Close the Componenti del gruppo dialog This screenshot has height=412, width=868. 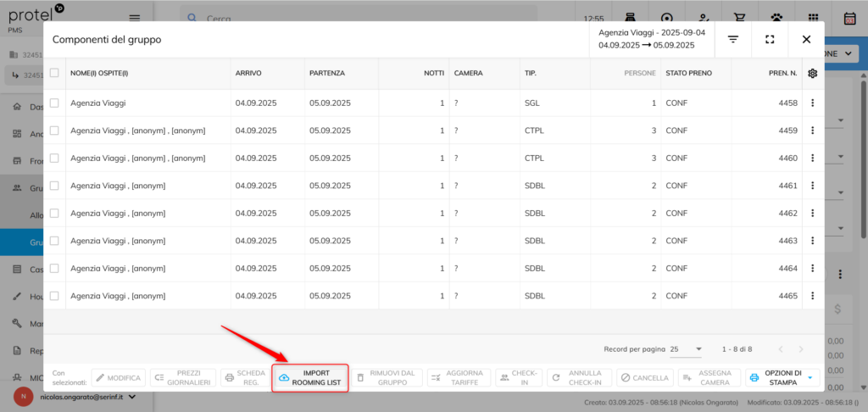pos(806,40)
